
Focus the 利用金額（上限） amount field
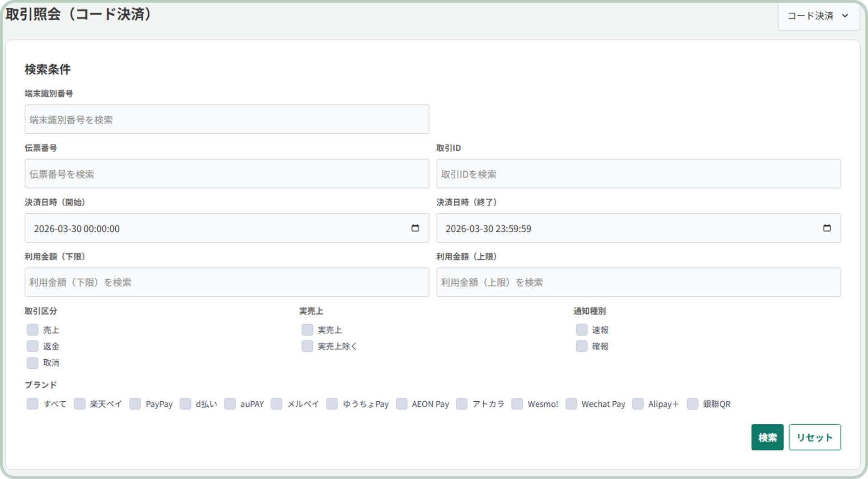coord(638,282)
